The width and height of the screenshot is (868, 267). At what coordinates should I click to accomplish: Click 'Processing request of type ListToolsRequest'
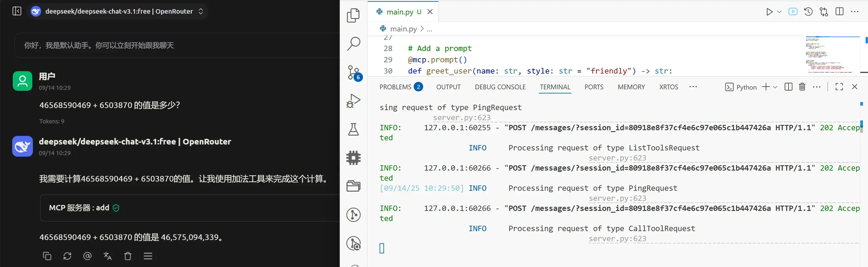604,148
